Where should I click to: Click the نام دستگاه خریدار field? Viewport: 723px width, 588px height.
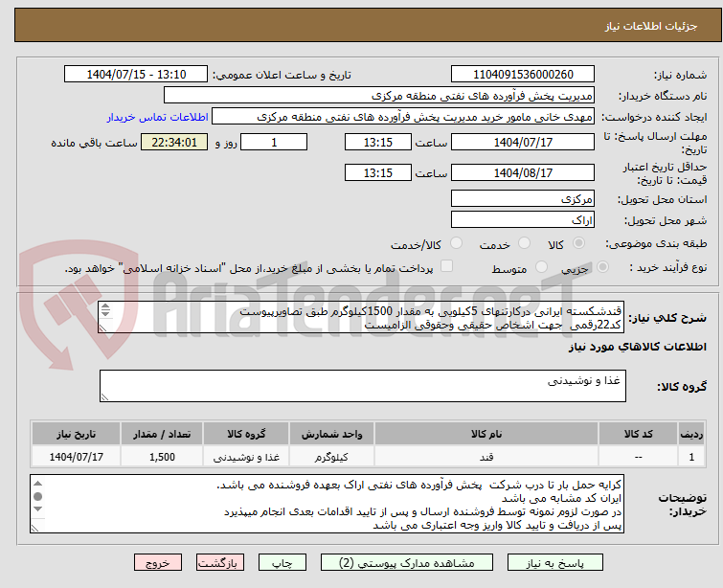pos(379,96)
